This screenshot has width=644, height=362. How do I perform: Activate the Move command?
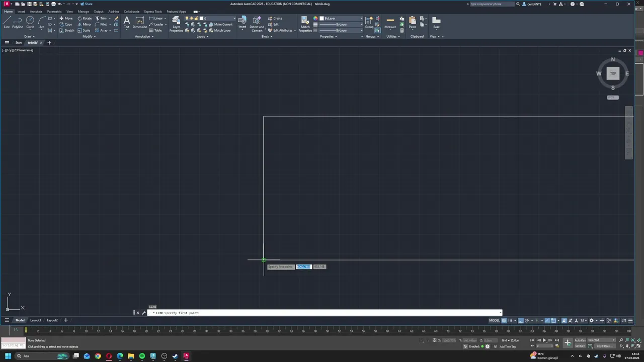(x=66, y=18)
